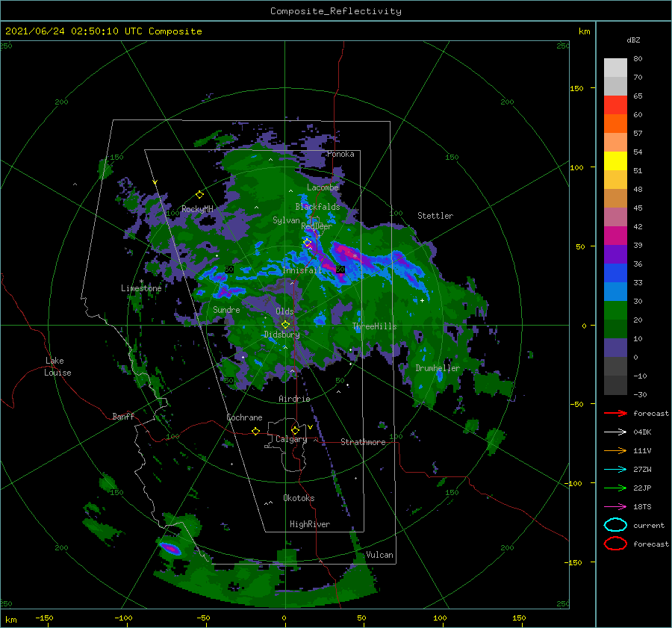Pick the bright green 20-30 dBZ swatch
The image size is (672, 628).
pos(615,311)
